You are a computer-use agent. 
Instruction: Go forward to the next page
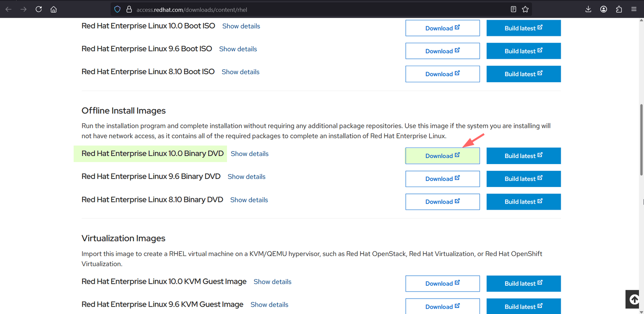[x=23, y=9]
